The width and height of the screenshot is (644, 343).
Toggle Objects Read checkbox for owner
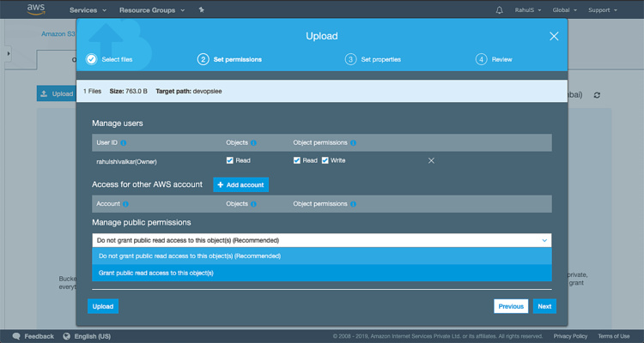pos(229,160)
